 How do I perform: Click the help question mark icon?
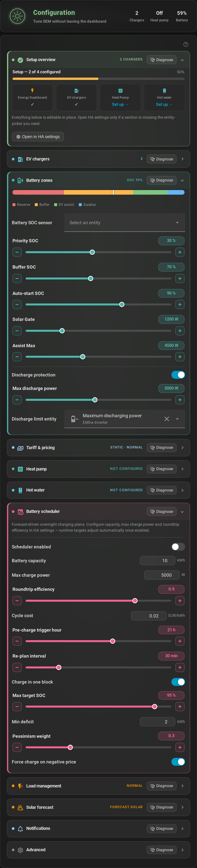186,45
